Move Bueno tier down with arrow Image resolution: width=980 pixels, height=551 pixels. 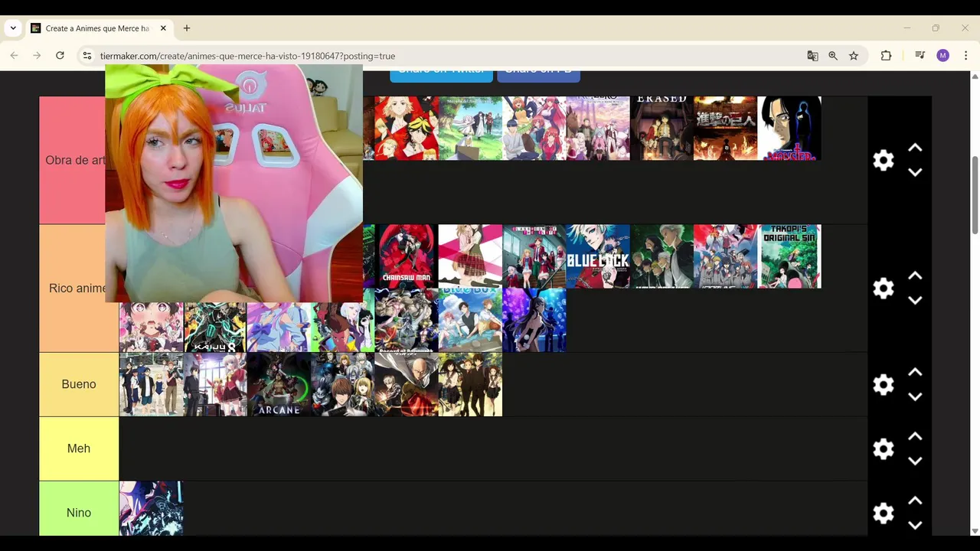[915, 396]
